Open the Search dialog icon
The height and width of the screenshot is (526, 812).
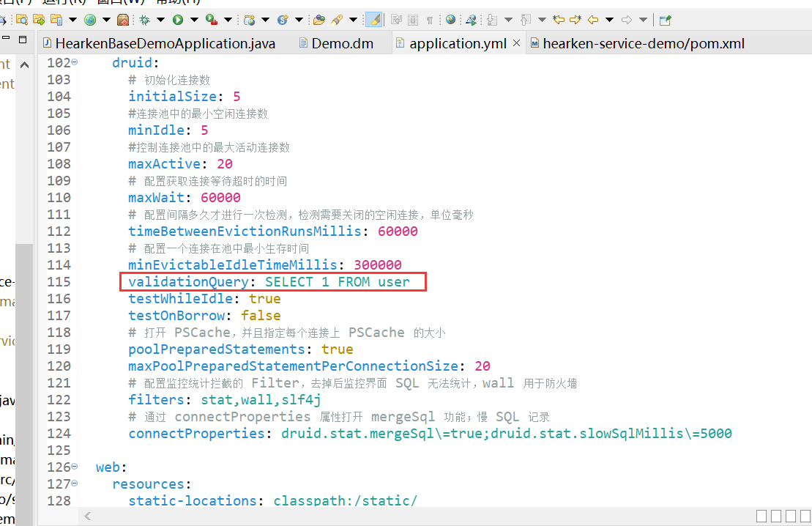(22, 20)
